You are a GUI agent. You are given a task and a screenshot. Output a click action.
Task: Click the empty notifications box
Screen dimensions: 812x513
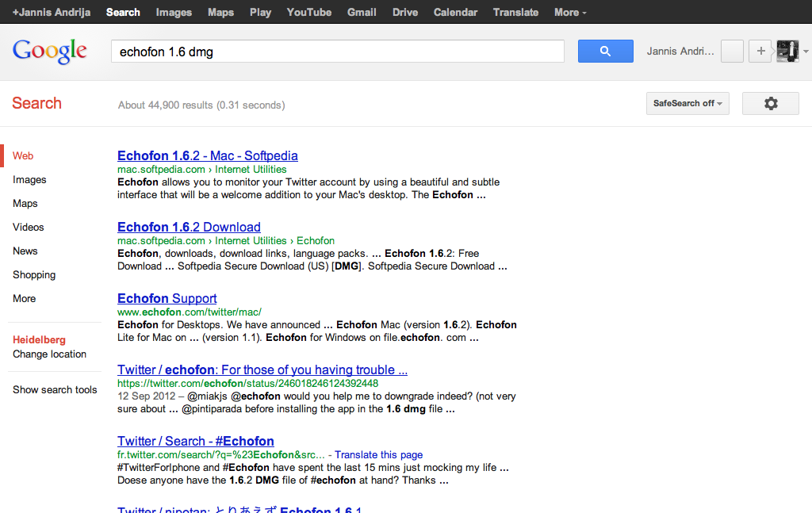tap(732, 52)
